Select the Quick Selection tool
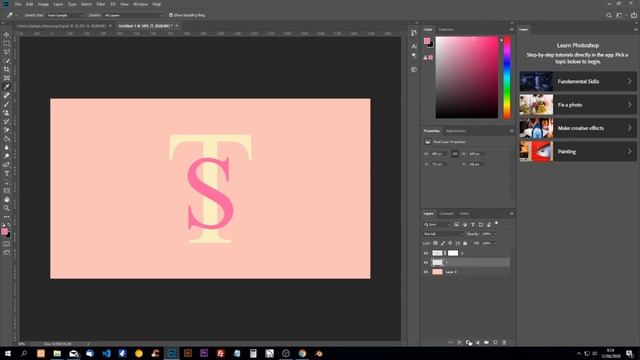640x360 pixels. point(7,61)
